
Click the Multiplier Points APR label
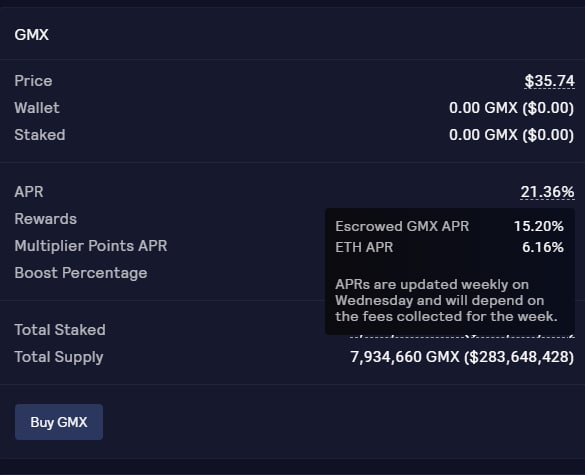[91, 246]
